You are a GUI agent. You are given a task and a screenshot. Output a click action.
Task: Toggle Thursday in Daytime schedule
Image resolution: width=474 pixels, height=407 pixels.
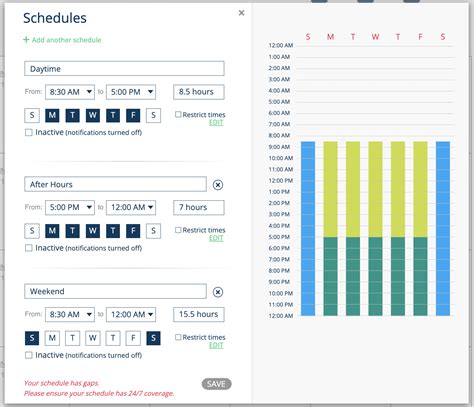click(113, 115)
